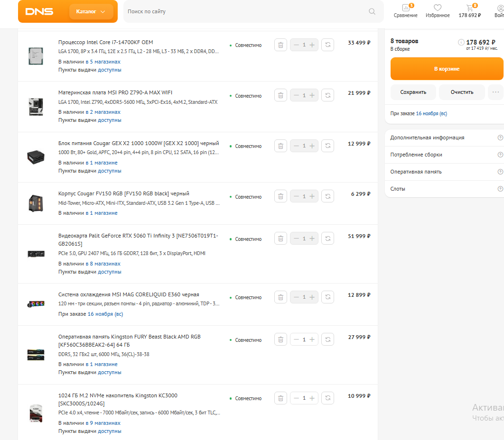
Task: Open '16 ноября (вс)' link in summary panel
Action: (431, 113)
